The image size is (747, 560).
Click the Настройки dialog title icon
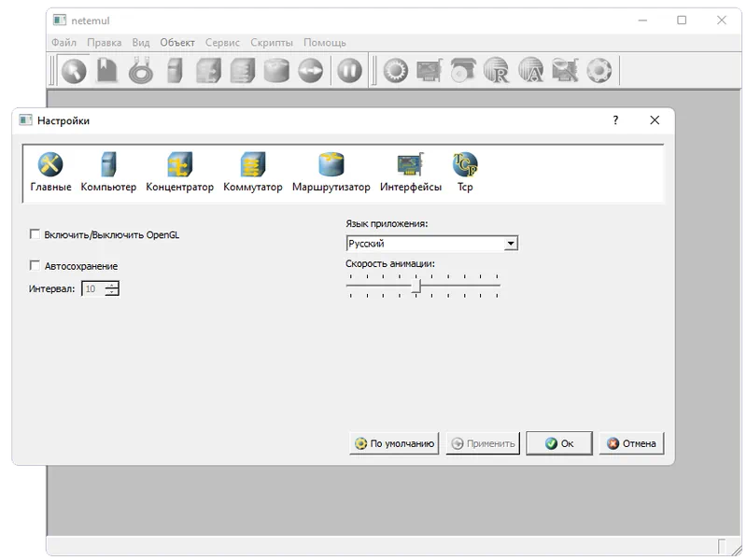tap(25, 120)
